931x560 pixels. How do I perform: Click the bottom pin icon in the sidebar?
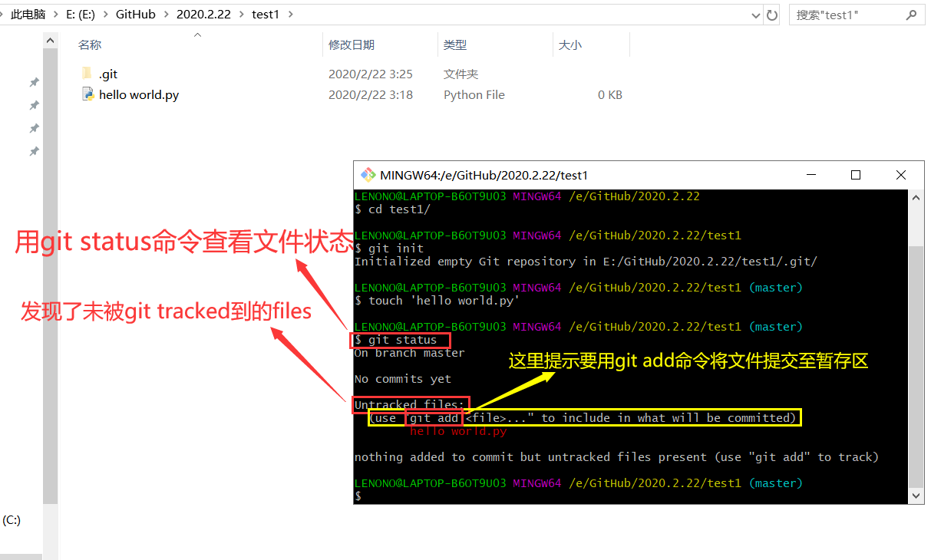34,151
